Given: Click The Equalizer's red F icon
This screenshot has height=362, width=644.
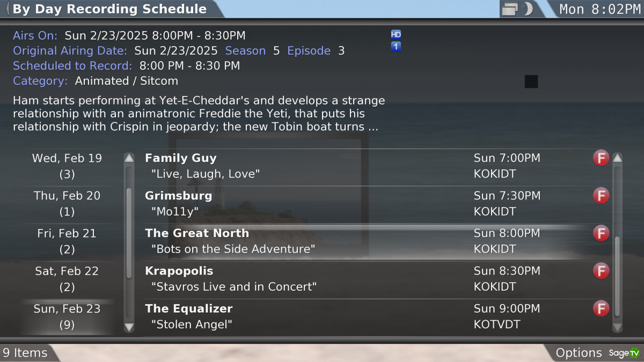Looking at the screenshot, I should [x=601, y=308].
